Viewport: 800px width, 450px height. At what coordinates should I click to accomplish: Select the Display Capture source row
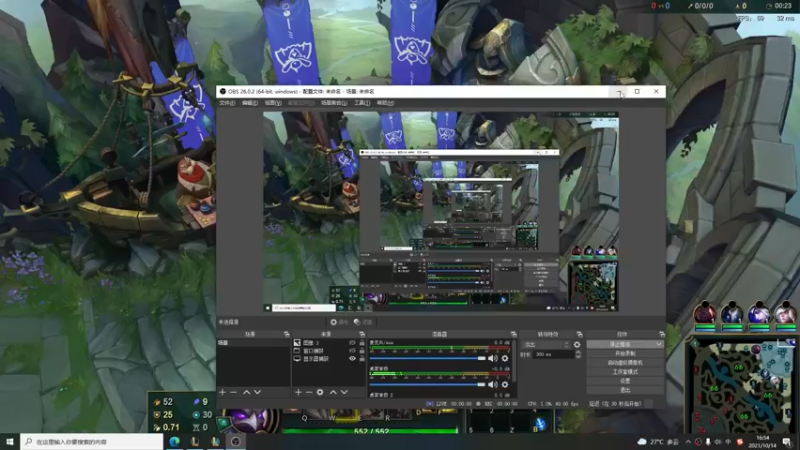[x=330, y=359]
